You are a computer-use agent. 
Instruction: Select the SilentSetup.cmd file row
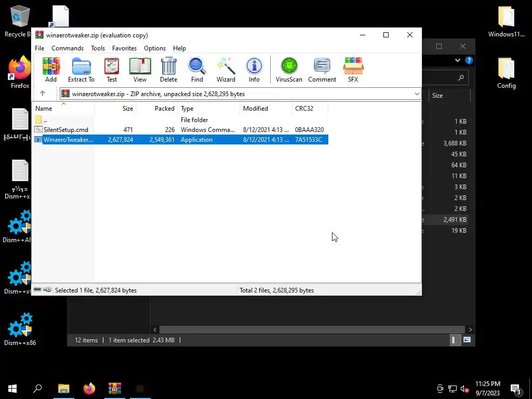pos(180,129)
